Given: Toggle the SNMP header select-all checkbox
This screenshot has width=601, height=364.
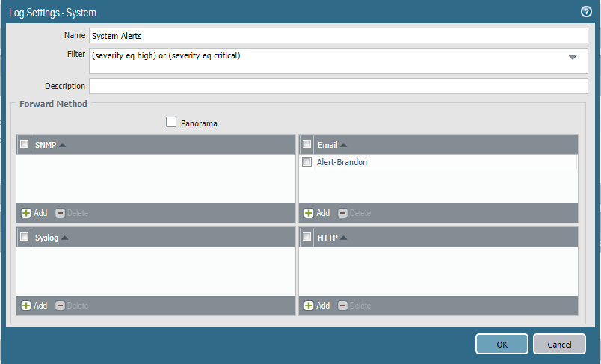Looking at the screenshot, I should [25, 145].
